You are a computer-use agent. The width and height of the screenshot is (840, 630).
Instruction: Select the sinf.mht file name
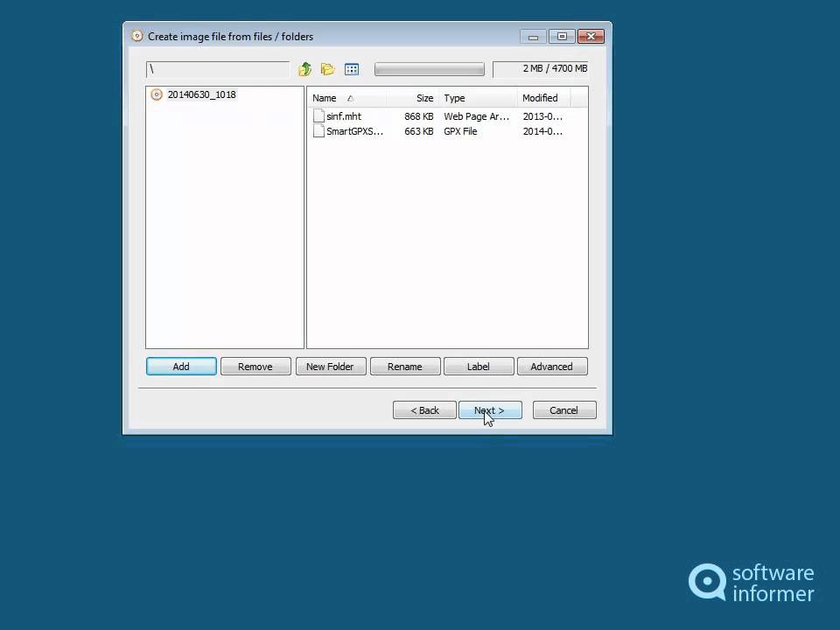(344, 116)
